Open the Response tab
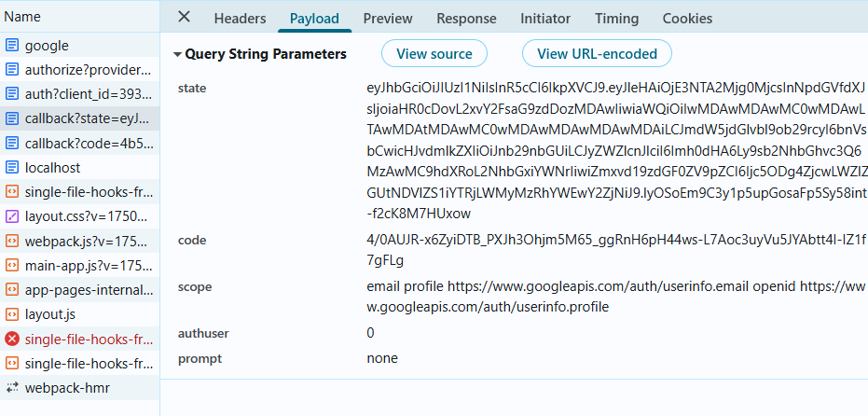The height and width of the screenshot is (416, 868). pyautogui.click(x=466, y=19)
